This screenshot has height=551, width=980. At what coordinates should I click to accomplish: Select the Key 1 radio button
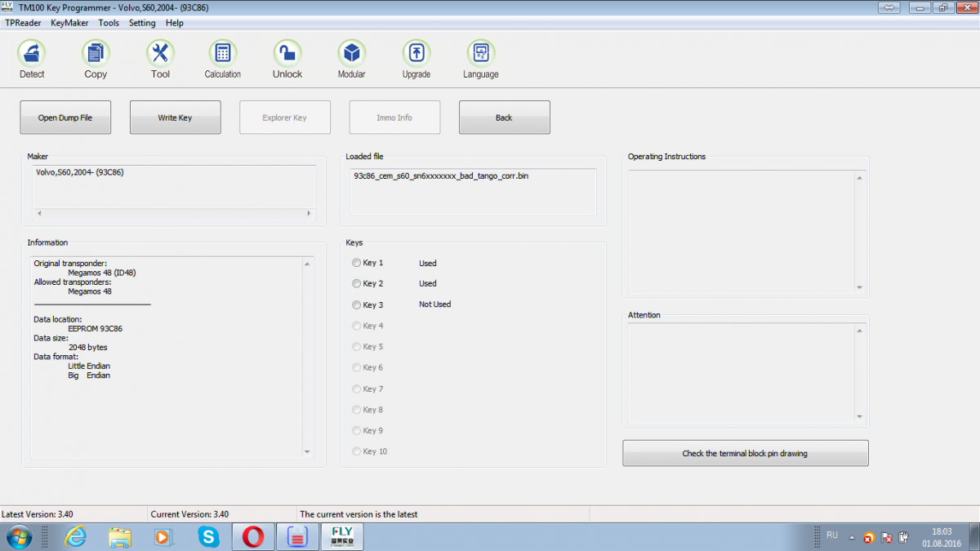point(356,263)
